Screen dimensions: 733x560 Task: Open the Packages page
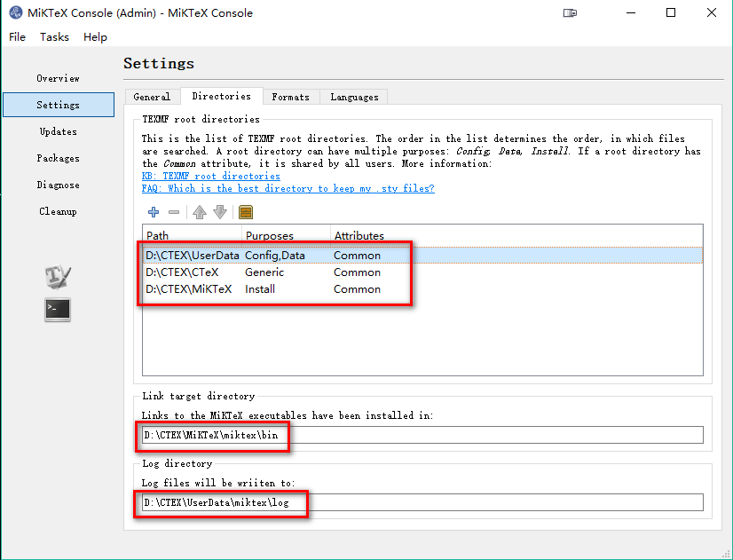point(59,158)
